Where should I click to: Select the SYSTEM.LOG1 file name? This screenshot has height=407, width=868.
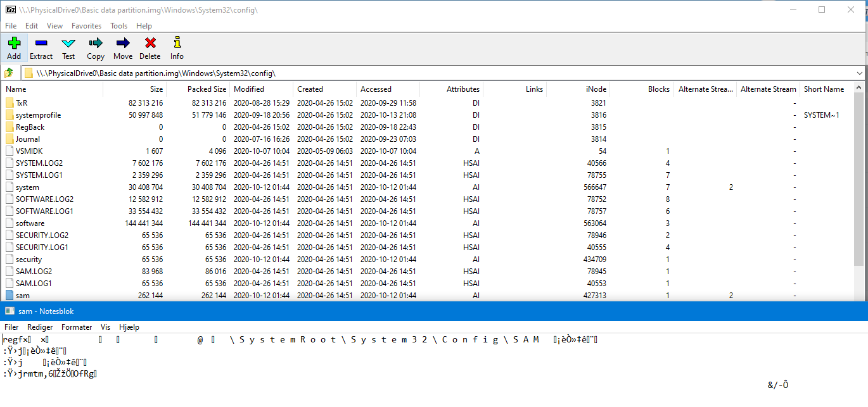tap(39, 175)
